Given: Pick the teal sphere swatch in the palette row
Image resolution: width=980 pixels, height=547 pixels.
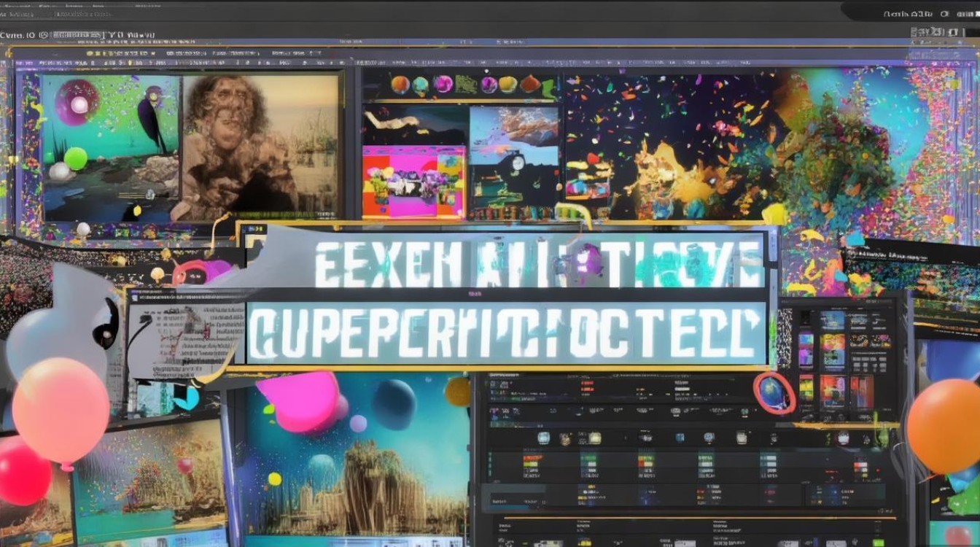Looking at the screenshot, I should click(420, 86).
